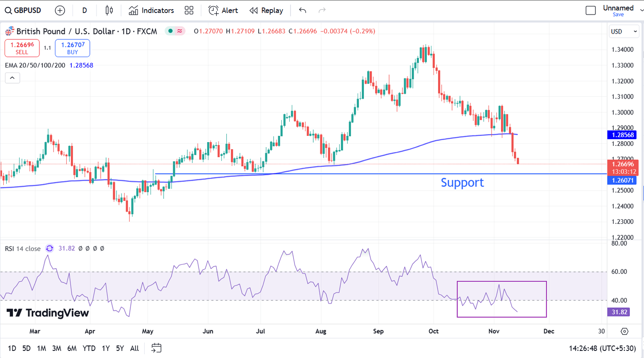Screen dimensions: 644x358
Task: Toggle the layout checkbox beside Unnamed
Action: click(590, 10)
